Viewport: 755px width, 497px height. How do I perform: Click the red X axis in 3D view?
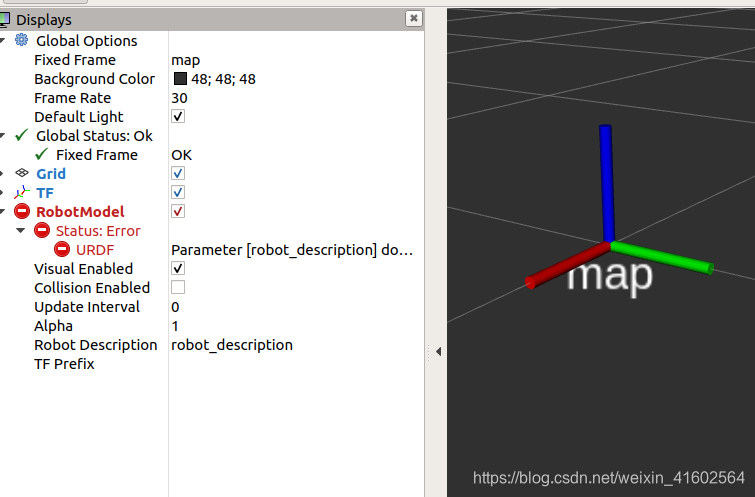coord(567,265)
